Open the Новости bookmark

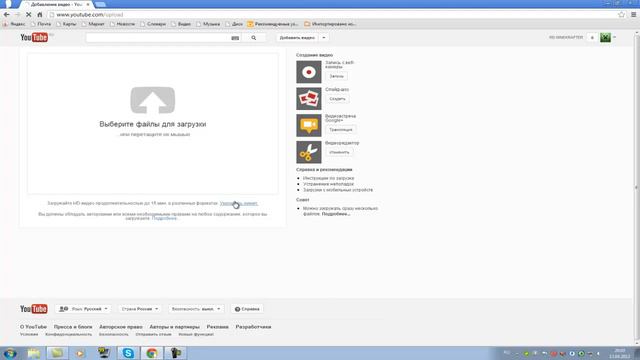pos(122,24)
